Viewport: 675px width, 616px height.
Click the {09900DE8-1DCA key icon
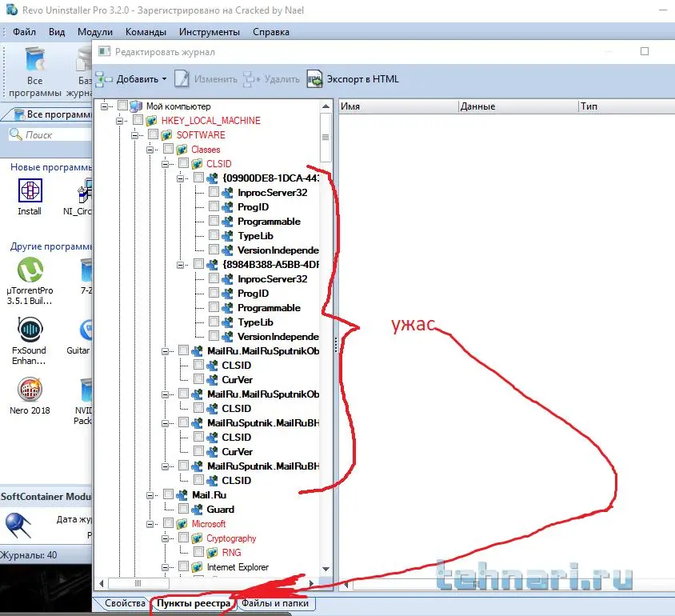coord(212,178)
